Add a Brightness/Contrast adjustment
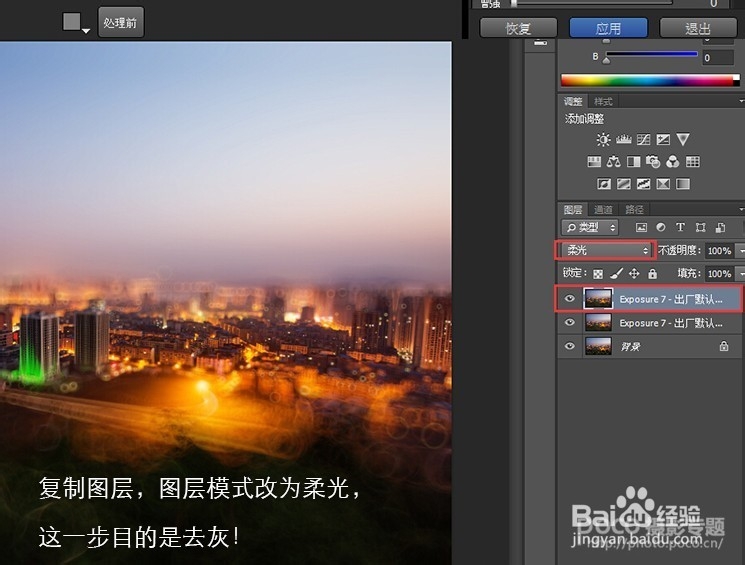The image size is (745, 565). coord(603,139)
